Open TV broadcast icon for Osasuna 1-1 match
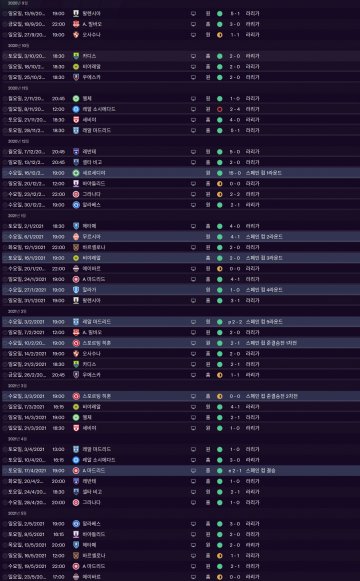The image size is (360, 581). click(x=193, y=35)
